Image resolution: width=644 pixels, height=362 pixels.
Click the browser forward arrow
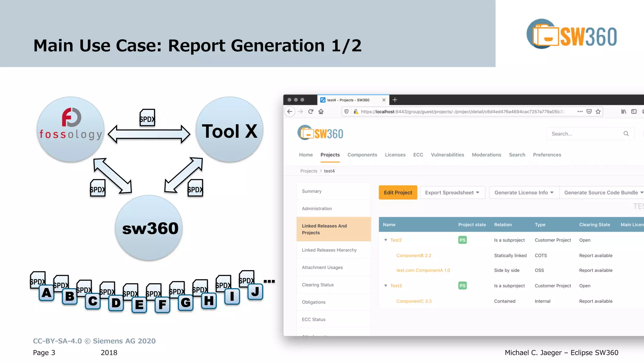click(x=301, y=112)
